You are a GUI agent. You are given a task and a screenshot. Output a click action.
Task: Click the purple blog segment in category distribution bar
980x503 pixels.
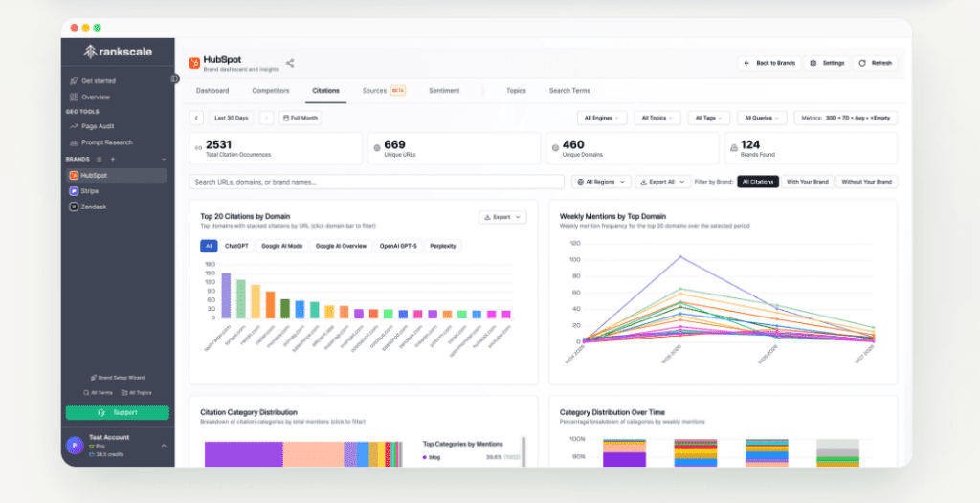click(x=244, y=454)
